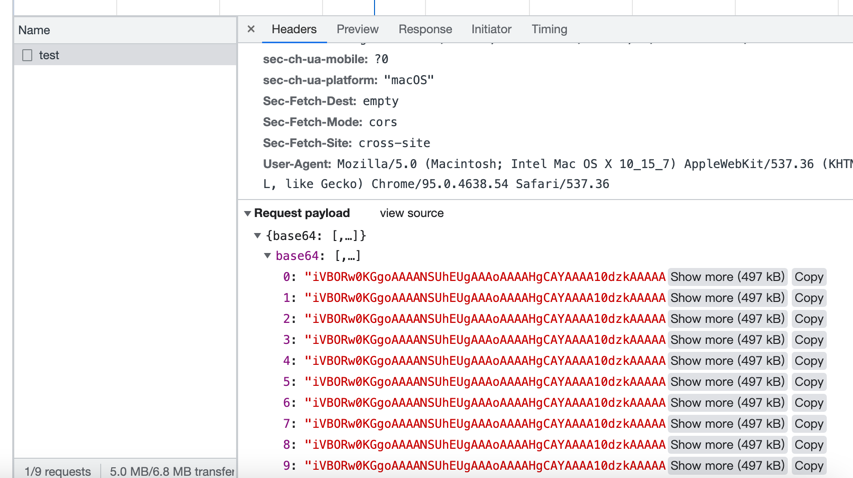Expand full value of base64 item 3
The width and height of the screenshot is (853, 478).
pyautogui.click(x=727, y=340)
